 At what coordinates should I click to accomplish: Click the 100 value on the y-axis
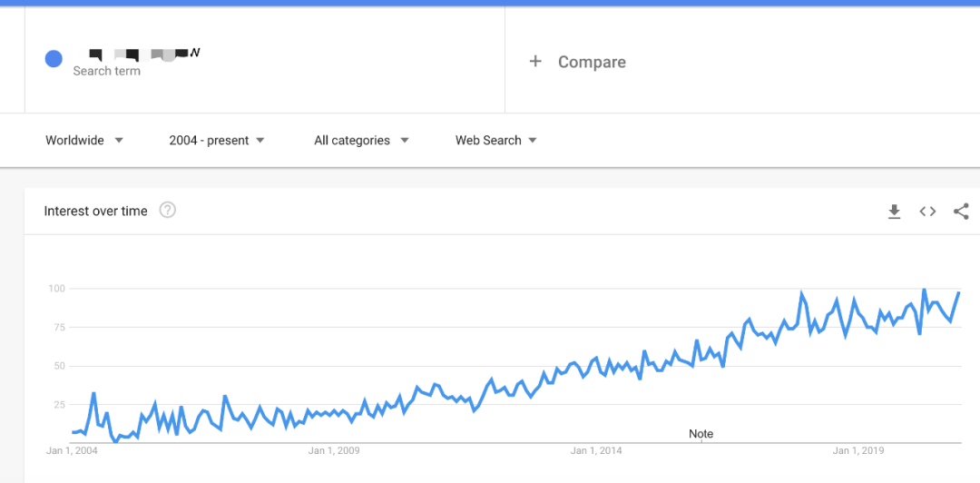(x=56, y=289)
